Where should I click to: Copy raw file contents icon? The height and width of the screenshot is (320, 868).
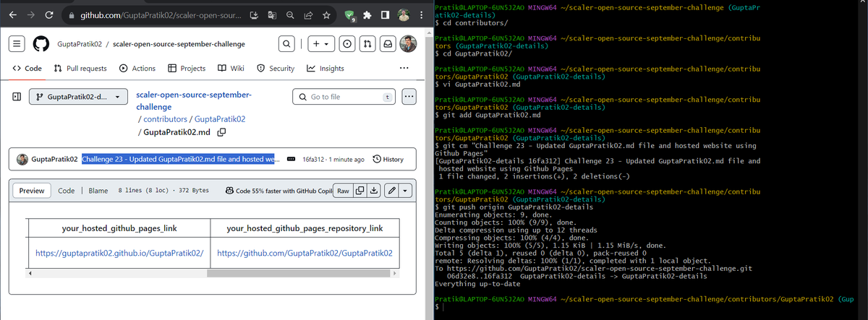coord(360,191)
